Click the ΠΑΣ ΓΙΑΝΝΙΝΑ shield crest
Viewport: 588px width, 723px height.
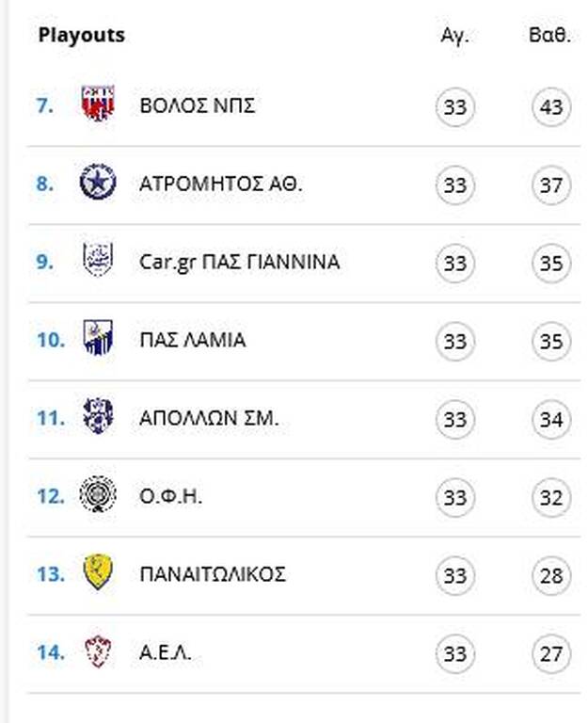tap(98, 260)
